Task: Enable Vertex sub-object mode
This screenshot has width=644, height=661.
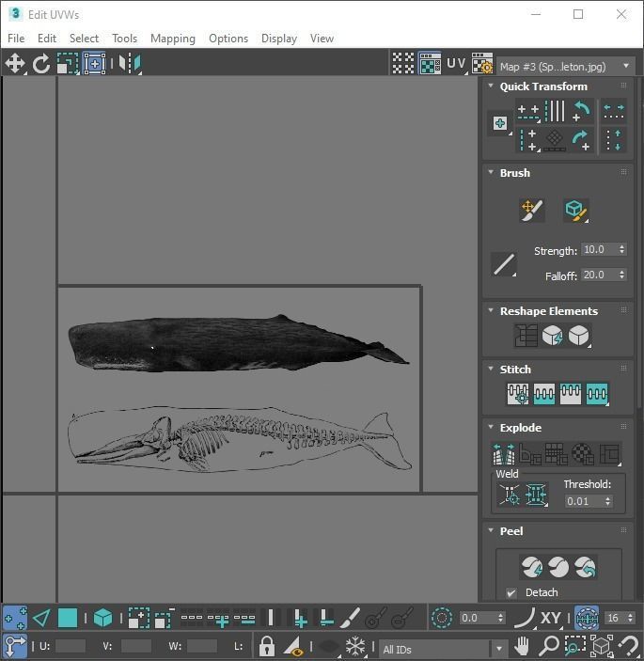Action: click(15, 618)
